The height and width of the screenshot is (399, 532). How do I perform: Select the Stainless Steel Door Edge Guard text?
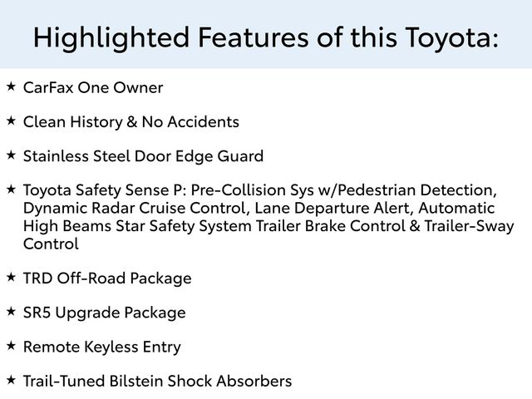click(x=143, y=156)
